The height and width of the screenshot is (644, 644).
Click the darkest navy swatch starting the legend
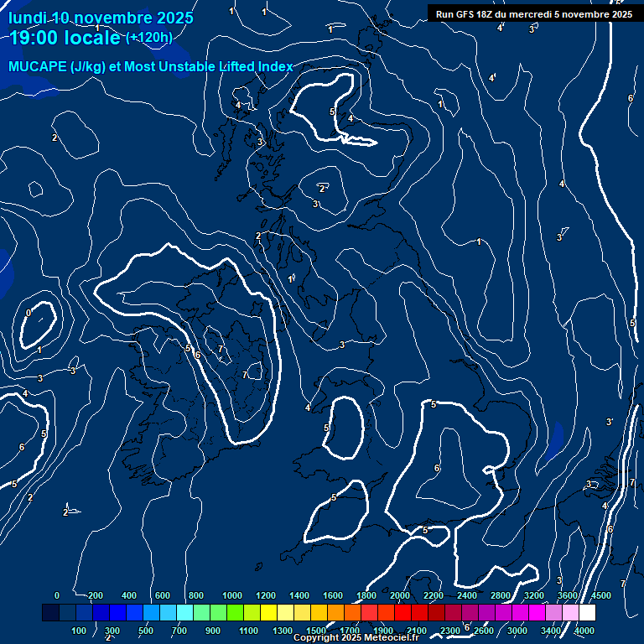tap(50, 612)
